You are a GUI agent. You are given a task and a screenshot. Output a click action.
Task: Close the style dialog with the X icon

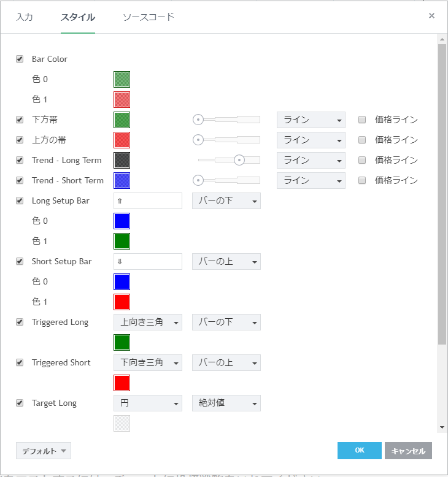[431, 16]
